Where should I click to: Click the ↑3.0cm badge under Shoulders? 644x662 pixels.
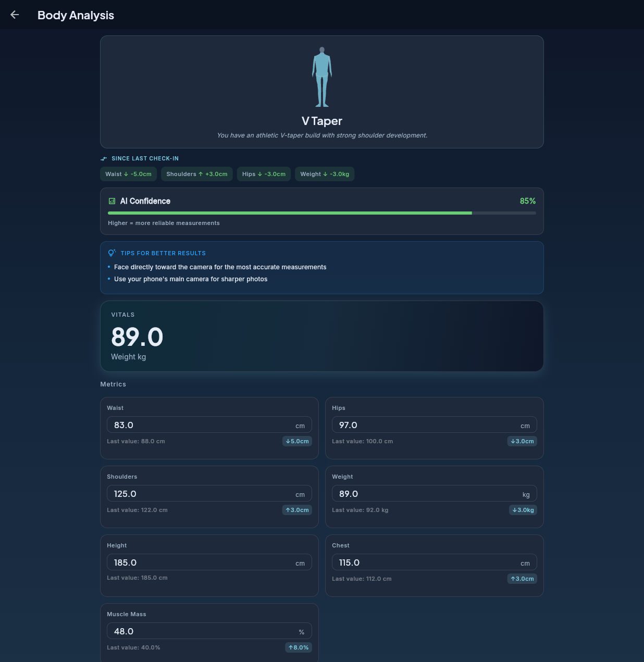297,510
